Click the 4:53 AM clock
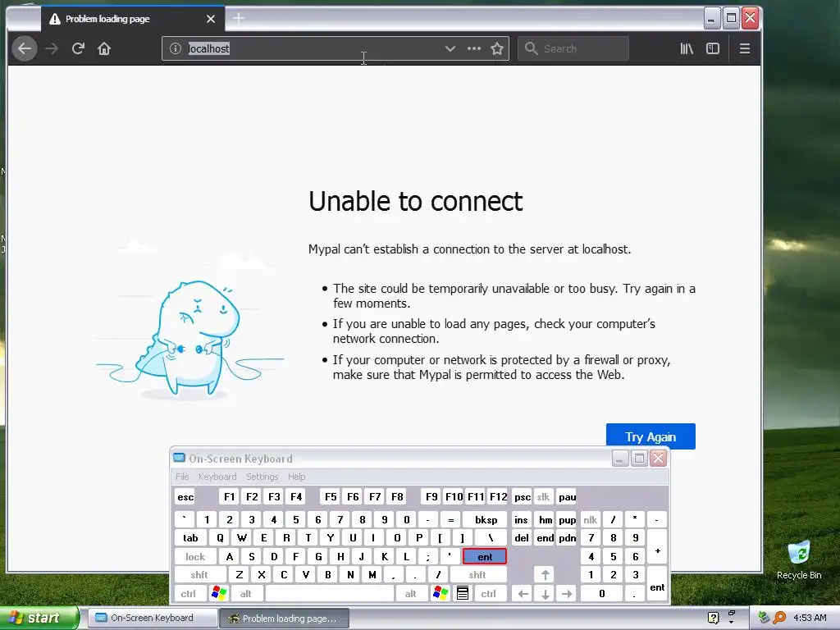Viewport: 840px width, 630px height. [x=810, y=618]
